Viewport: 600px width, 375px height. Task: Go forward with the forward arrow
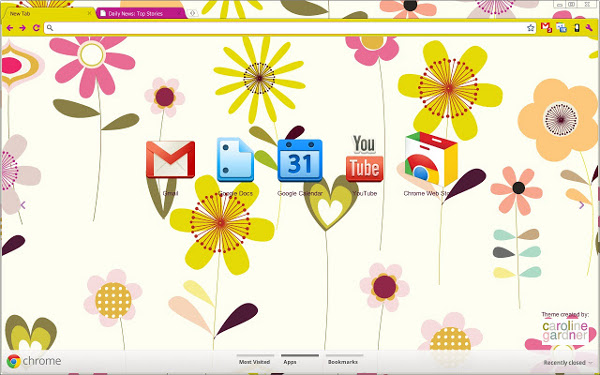pos(23,28)
